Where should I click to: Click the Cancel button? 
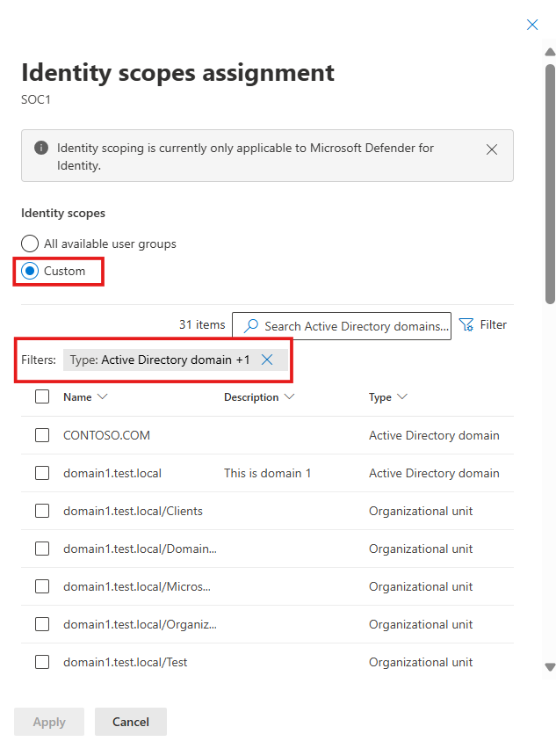tap(131, 722)
